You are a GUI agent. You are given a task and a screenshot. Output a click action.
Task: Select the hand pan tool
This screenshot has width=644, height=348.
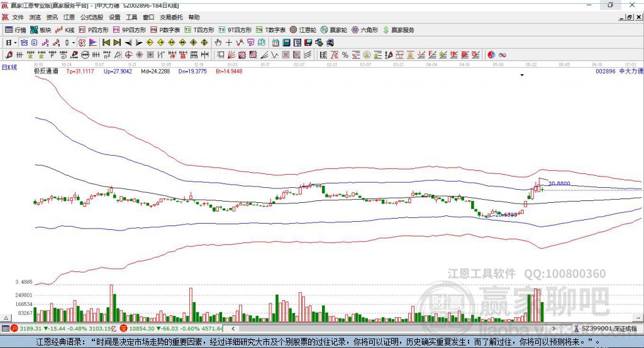click(x=218, y=43)
